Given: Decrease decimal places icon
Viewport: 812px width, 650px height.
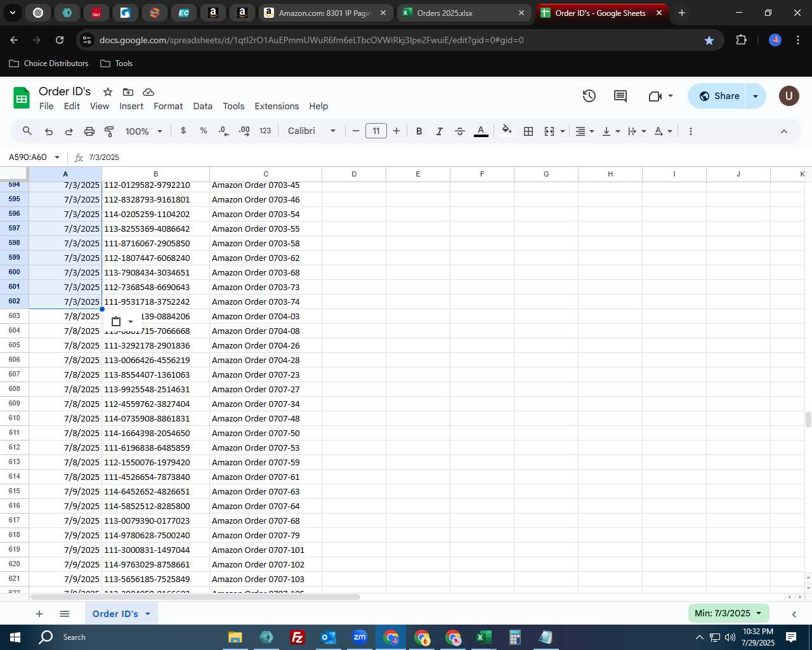Looking at the screenshot, I should tap(223, 131).
